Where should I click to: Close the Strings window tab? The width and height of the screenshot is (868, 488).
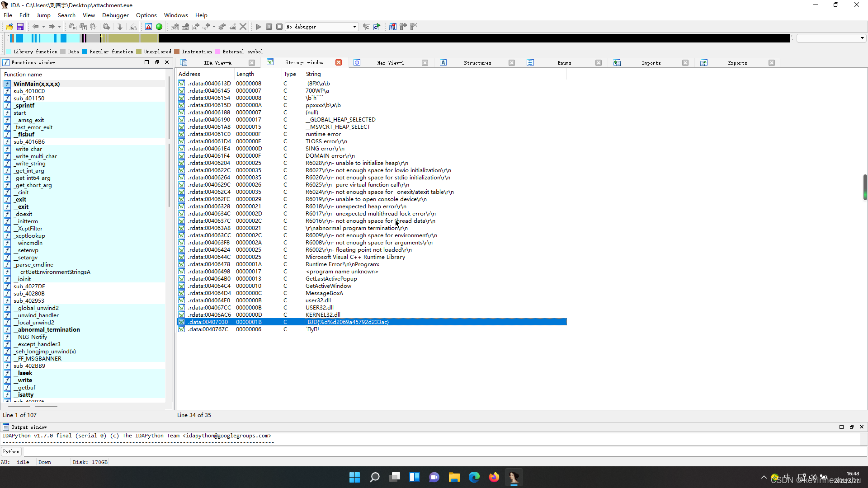click(339, 63)
